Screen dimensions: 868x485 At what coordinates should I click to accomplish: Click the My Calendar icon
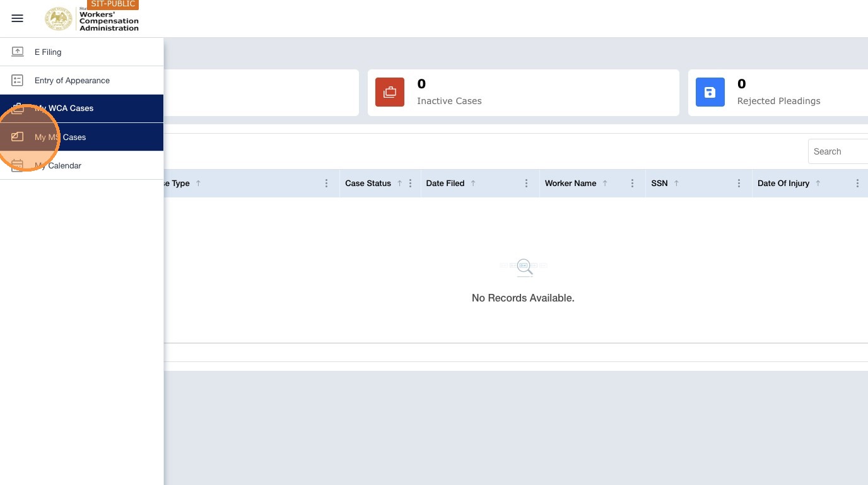click(18, 165)
